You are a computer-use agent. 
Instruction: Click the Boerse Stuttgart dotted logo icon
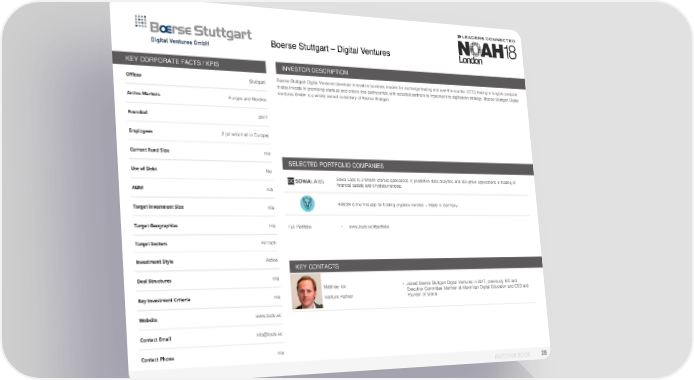140,21
